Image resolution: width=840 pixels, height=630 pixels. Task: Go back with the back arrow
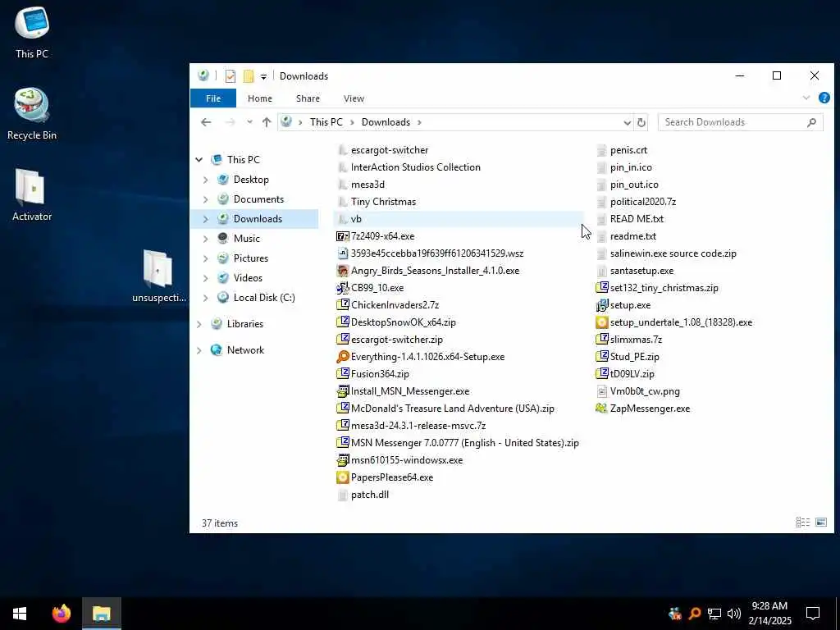206,122
